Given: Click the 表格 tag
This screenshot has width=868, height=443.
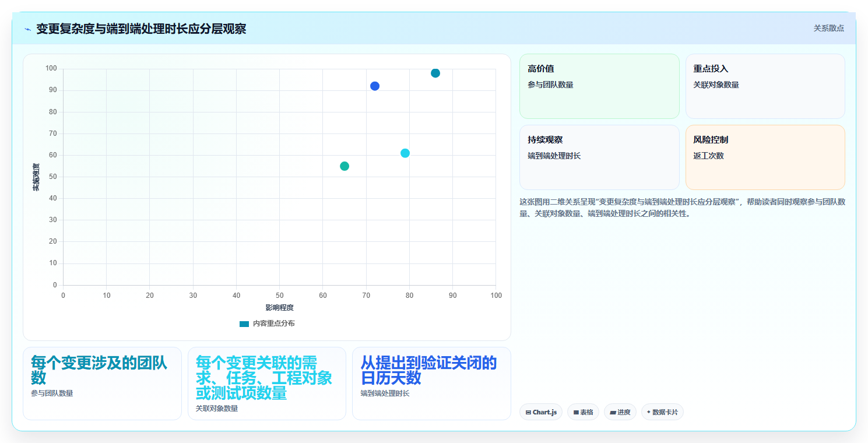Looking at the screenshot, I should coord(583,412).
